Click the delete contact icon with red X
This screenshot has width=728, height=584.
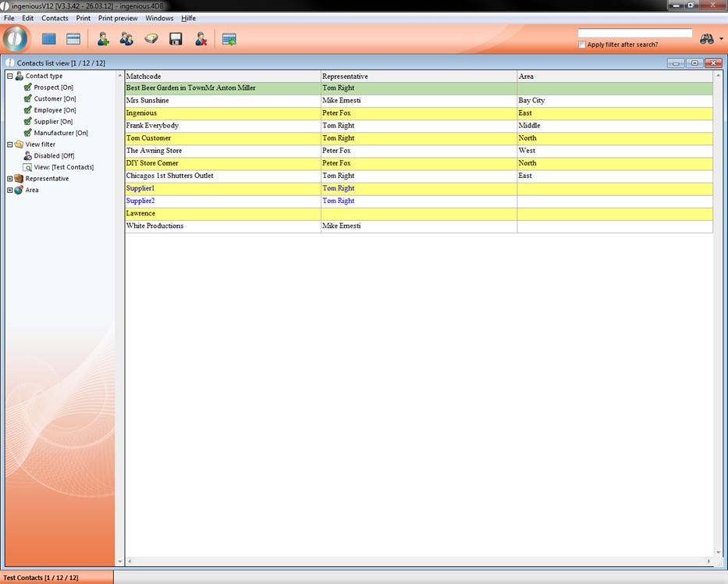(201, 39)
